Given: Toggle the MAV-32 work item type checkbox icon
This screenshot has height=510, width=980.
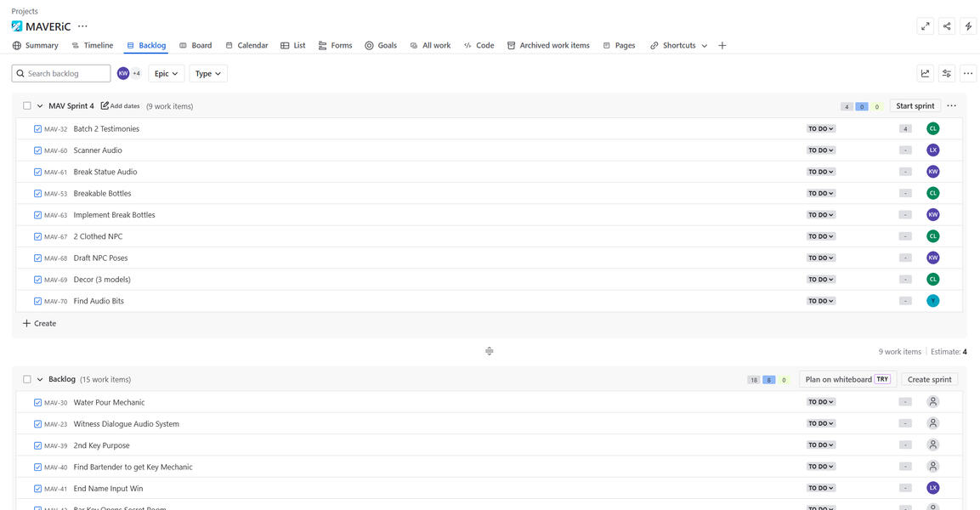Looking at the screenshot, I should coord(38,129).
